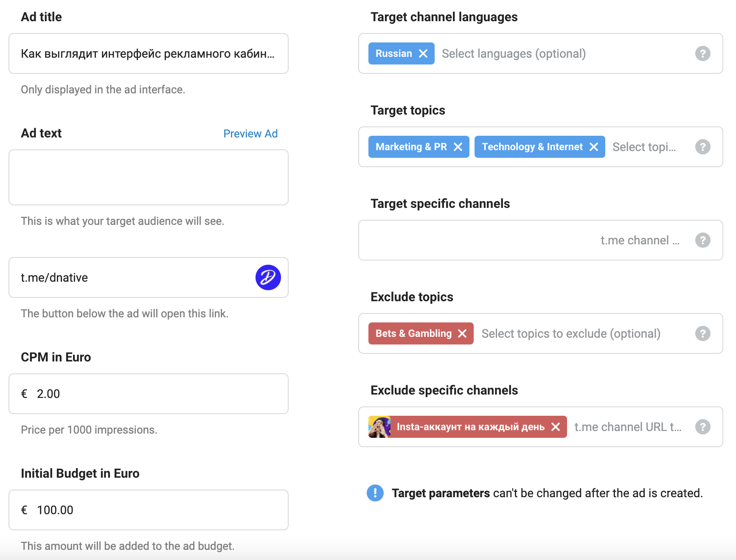Focus the Ad text box
736x560 pixels.
pyautogui.click(x=149, y=177)
